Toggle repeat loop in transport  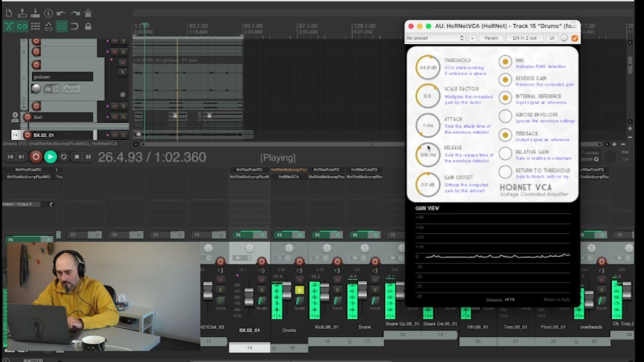[x=64, y=157]
